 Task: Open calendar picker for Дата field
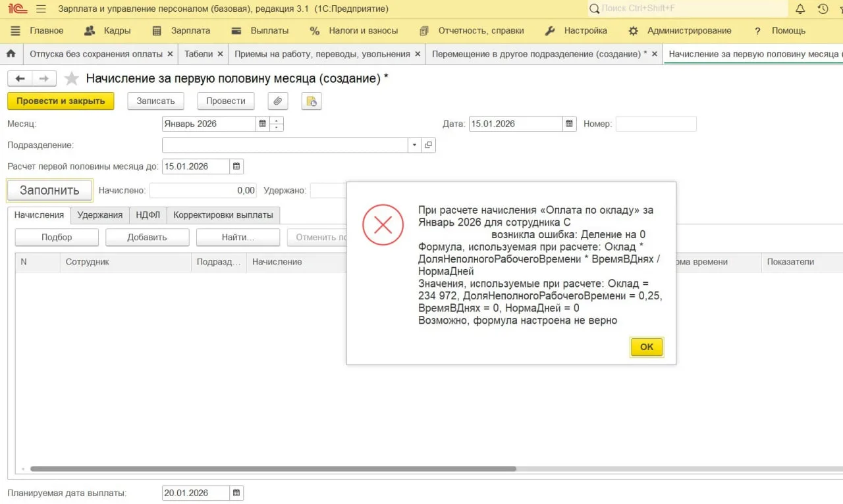(569, 124)
